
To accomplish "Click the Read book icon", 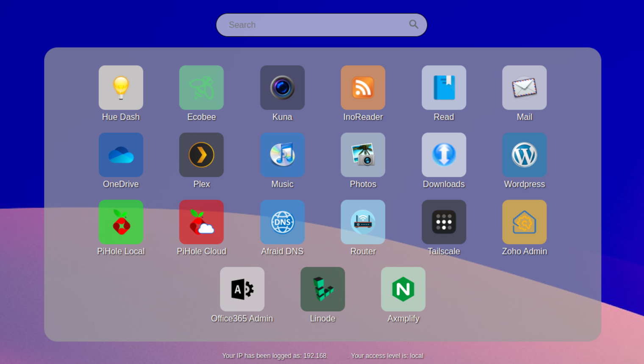I will tap(444, 88).
